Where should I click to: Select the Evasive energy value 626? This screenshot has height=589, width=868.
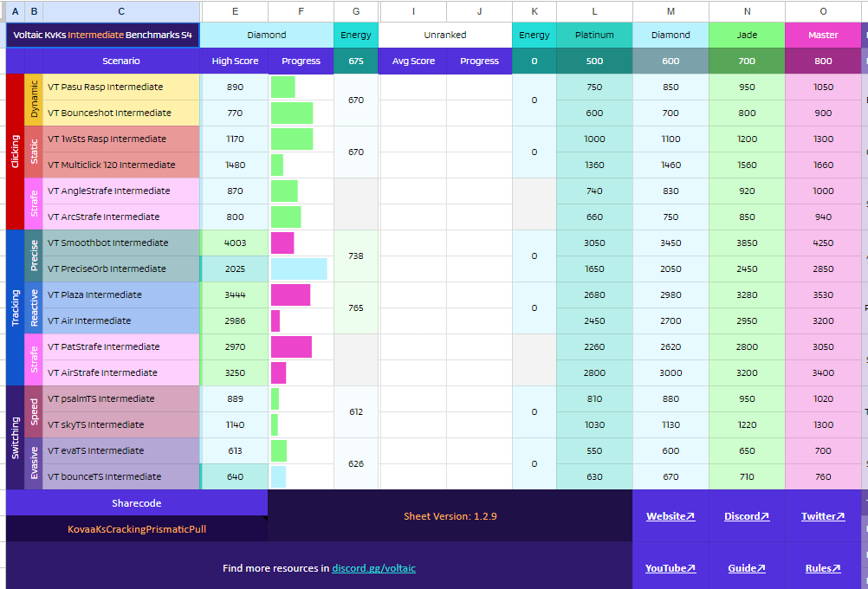click(356, 464)
